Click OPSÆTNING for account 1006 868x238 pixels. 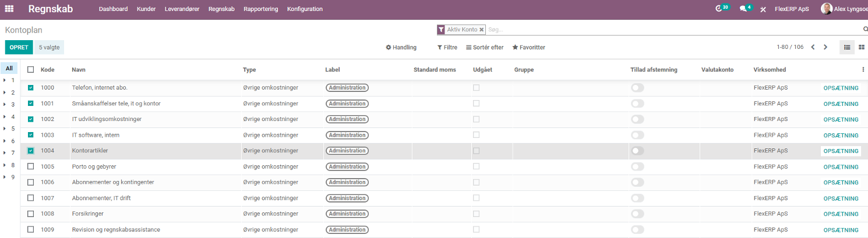841,182
